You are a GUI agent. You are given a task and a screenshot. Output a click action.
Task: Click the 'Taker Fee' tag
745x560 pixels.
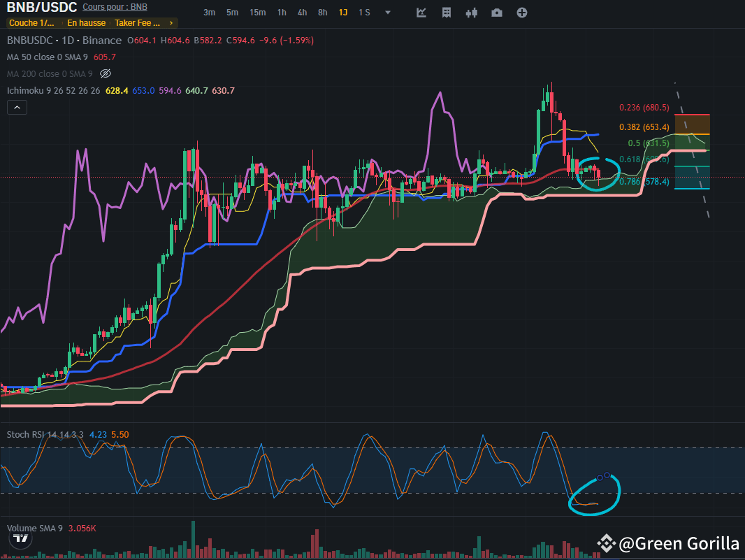[x=138, y=23]
